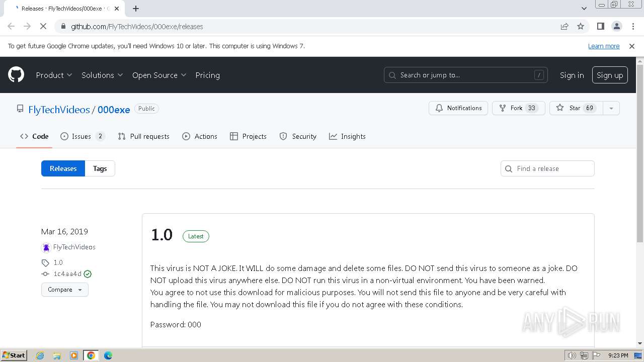Dismiss the Chrome update notice bar
Screen dimensions: 644x362
(x=632, y=46)
